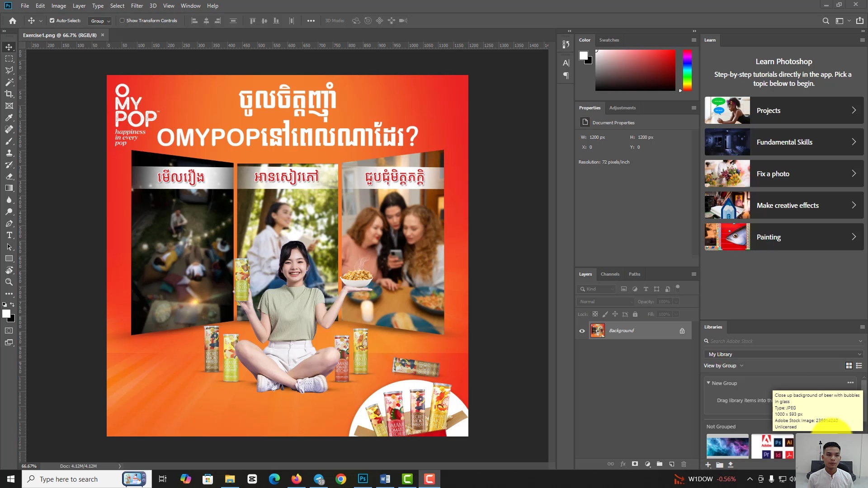
Task: Open the Window menu
Action: [x=190, y=6]
